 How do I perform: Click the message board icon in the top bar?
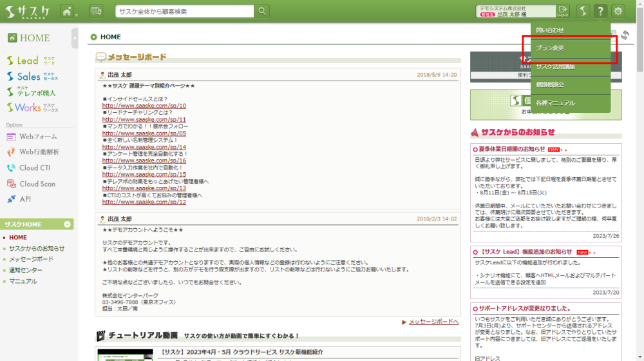[x=97, y=11]
